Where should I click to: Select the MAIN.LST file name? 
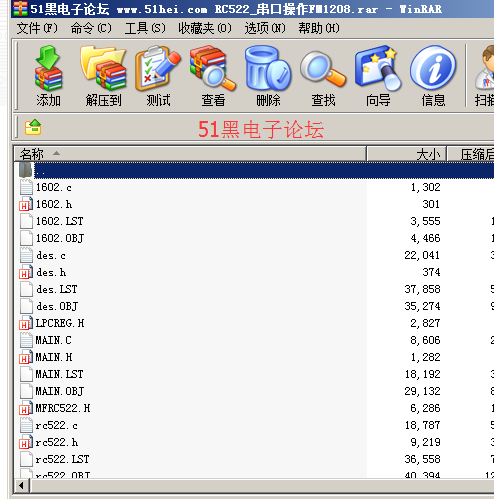coord(59,374)
